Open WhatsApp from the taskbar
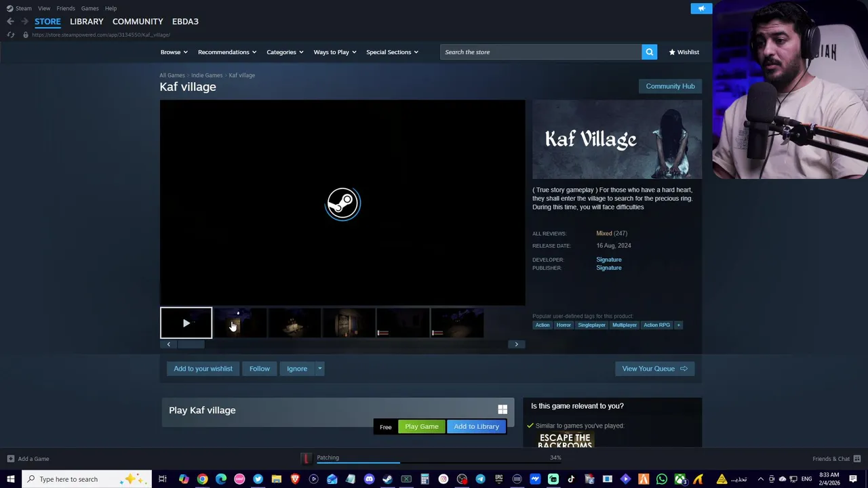 point(662,479)
